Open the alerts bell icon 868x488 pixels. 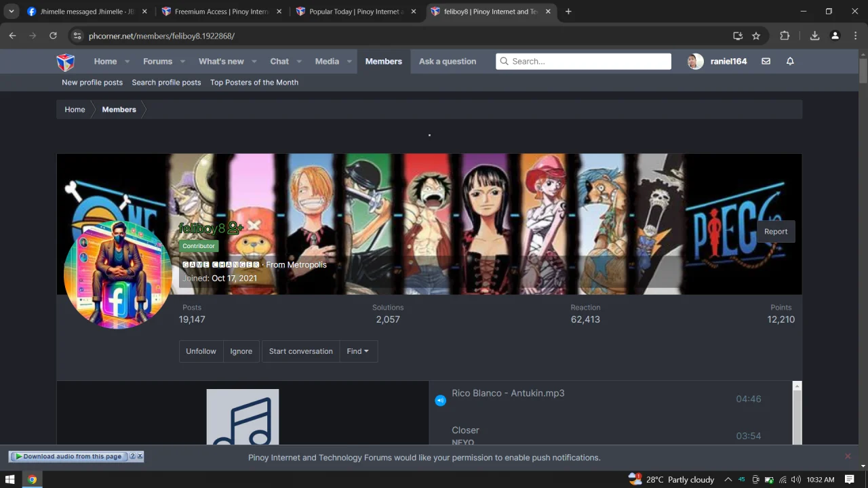[x=790, y=61]
